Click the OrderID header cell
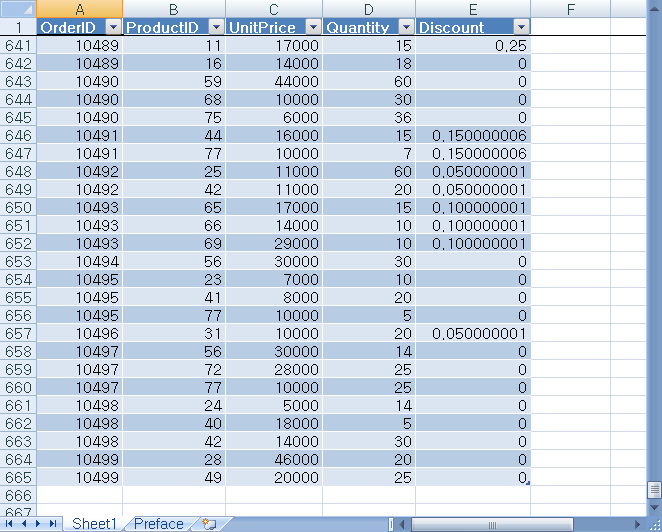 tap(80, 27)
